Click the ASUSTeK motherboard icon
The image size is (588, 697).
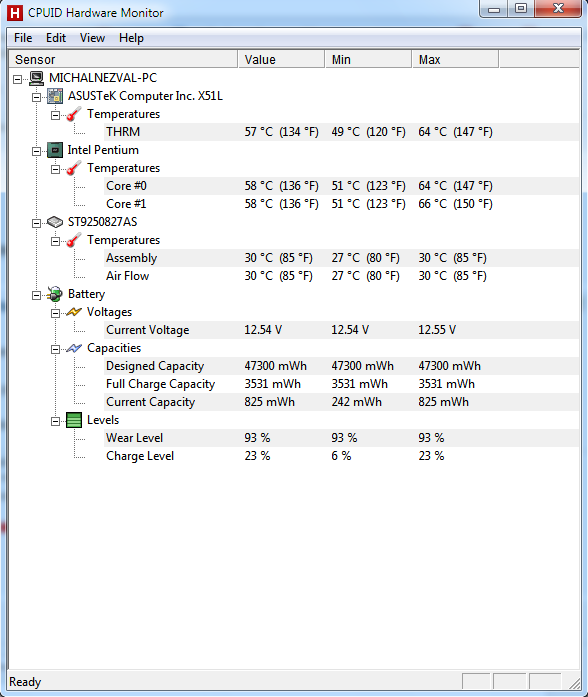point(55,96)
